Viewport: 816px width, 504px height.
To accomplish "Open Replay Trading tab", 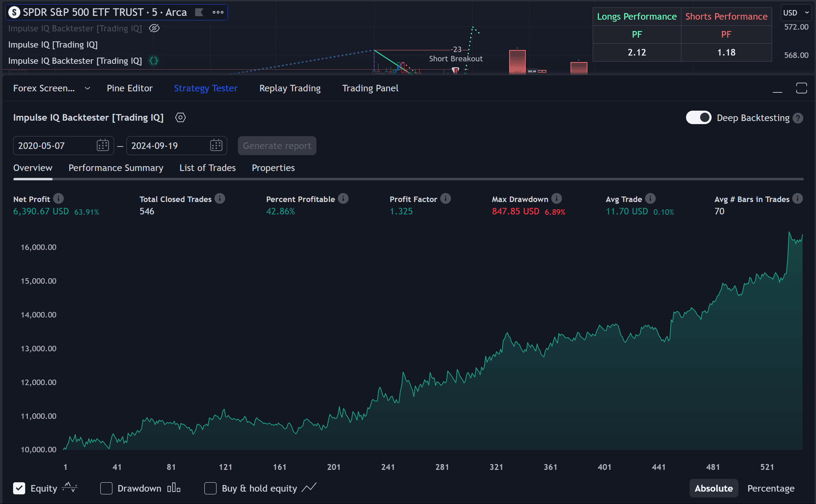I will pyautogui.click(x=290, y=88).
